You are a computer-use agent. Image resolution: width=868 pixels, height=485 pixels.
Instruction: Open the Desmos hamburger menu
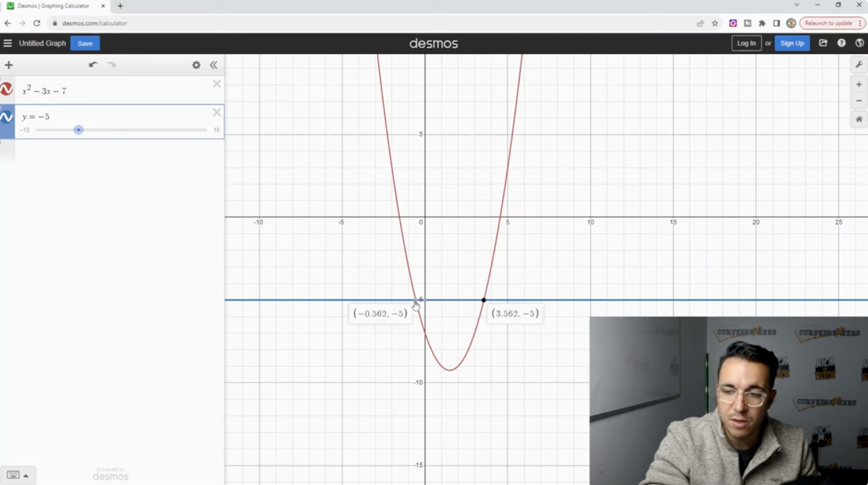pyautogui.click(x=7, y=43)
